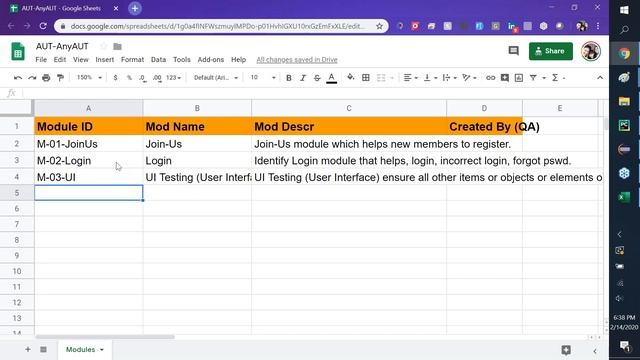The height and width of the screenshot is (360, 640).
Task: Open the Borders tool
Action: pyautogui.click(x=366, y=78)
